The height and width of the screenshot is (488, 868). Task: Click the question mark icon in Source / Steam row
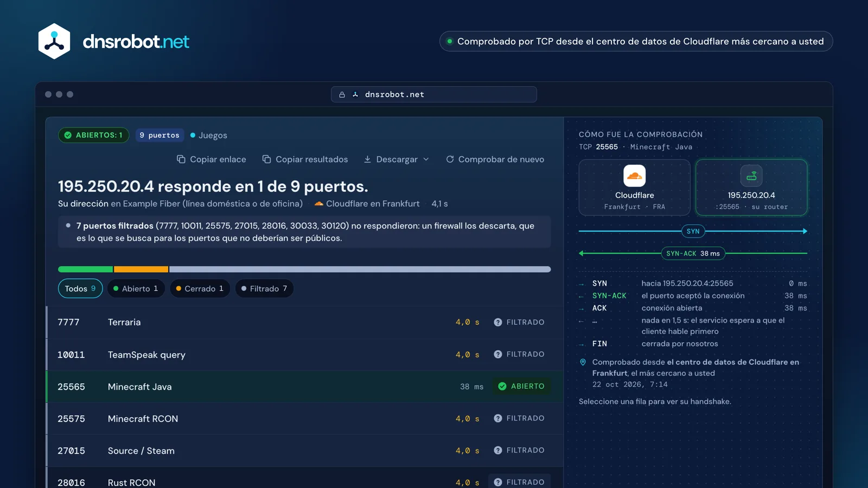click(x=498, y=450)
